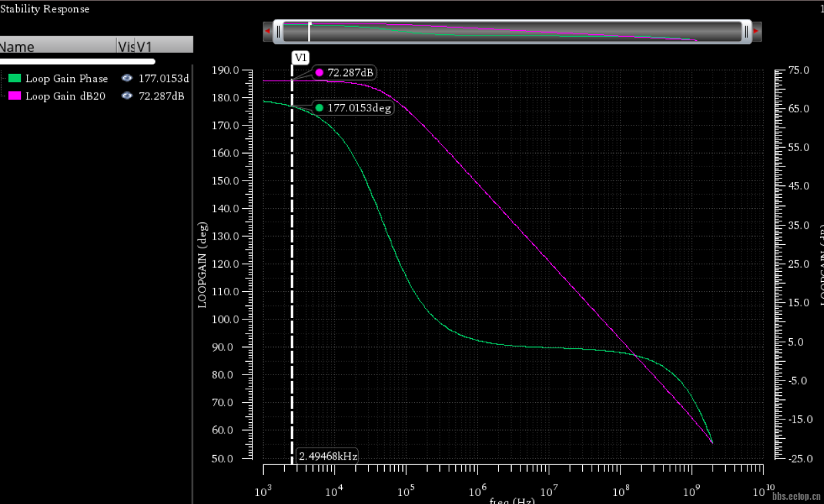Click the white horizontal scrollbar under legend header
This screenshot has height=504, width=824.
point(77,61)
